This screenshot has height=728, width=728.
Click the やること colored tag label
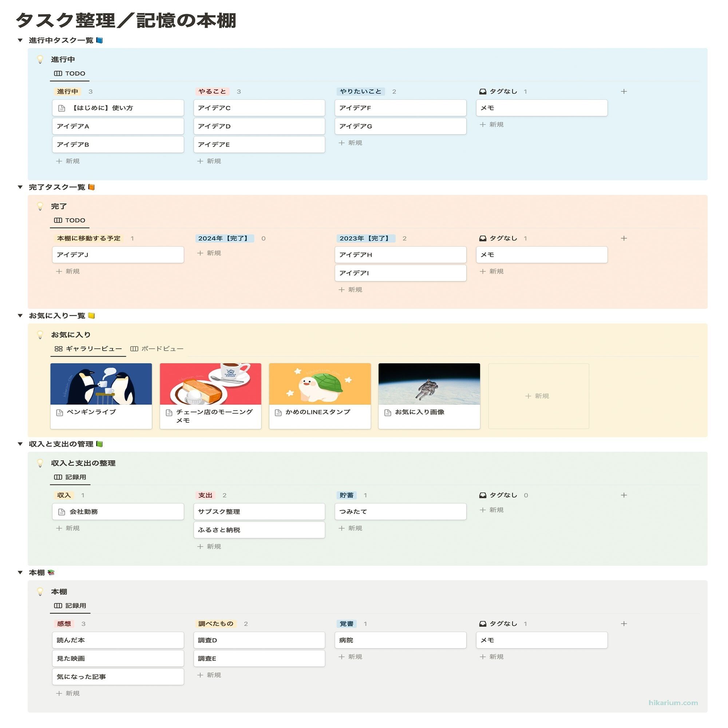[x=211, y=91]
